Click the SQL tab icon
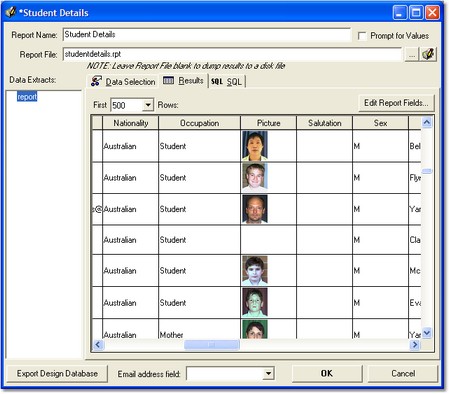The height and width of the screenshot is (394, 449). 217,81
